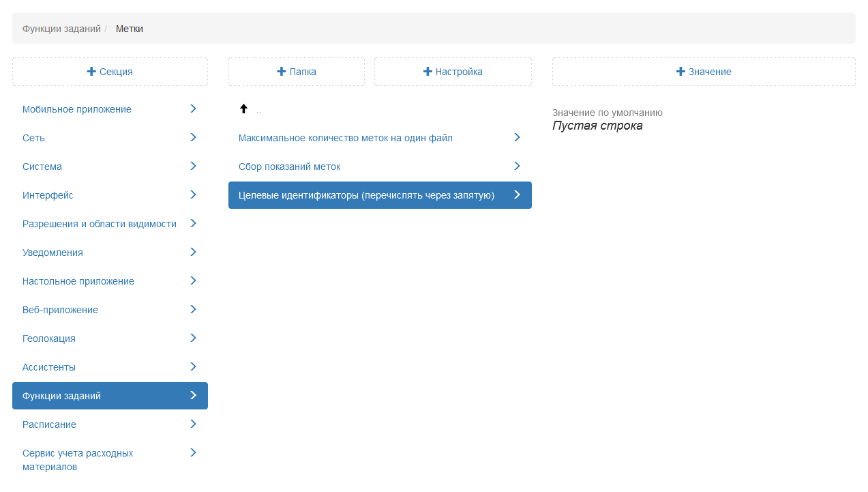Image resolution: width=868 pixels, height=492 pixels.
Task: Select the Ассистенты section
Action: [49, 367]
